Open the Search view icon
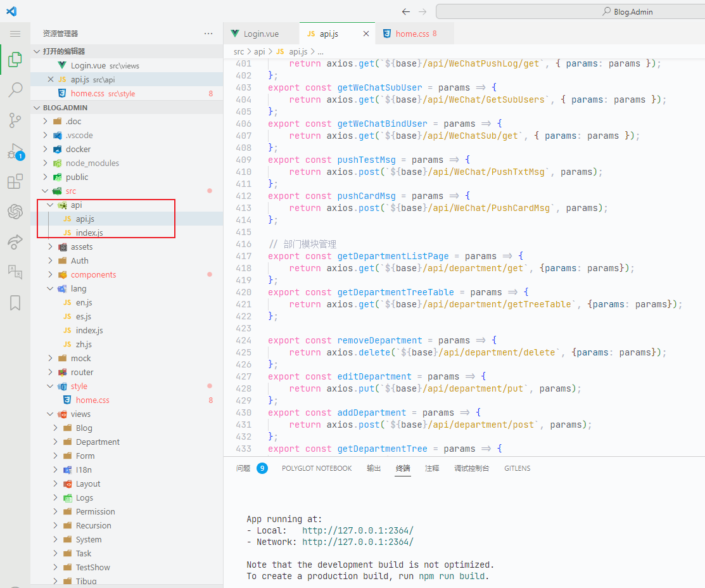The width and height of the screenshot is (705, 588). (15, 90)
